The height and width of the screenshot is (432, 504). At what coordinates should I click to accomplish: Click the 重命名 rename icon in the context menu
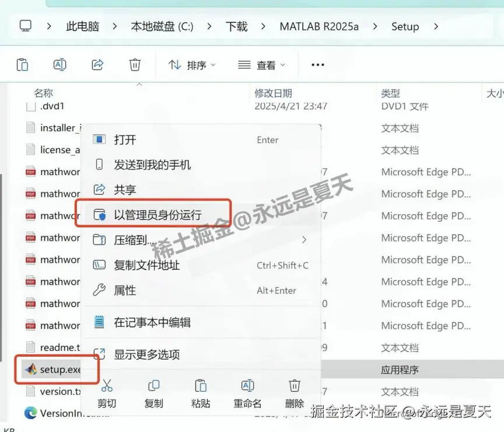(x=247, y=385)
